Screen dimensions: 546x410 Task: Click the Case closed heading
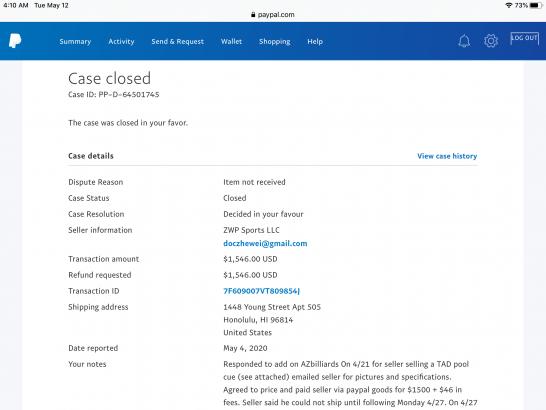[x=110, y=78]
